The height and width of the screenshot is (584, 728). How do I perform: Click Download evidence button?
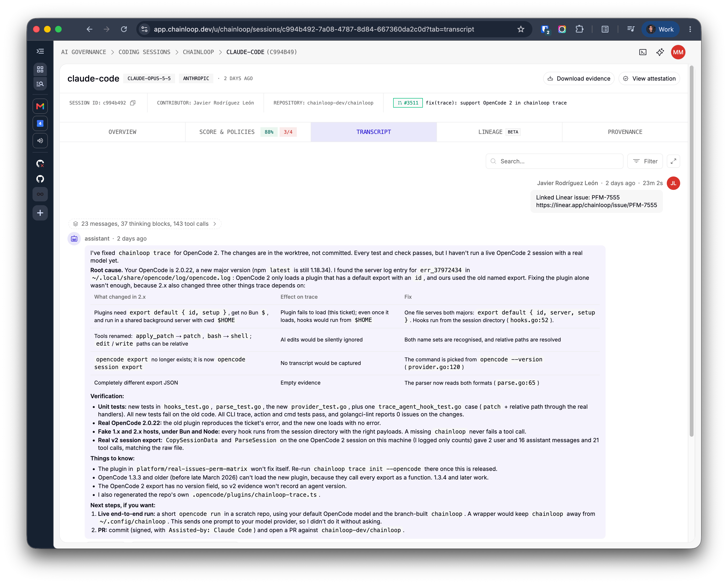pos(579,79)
